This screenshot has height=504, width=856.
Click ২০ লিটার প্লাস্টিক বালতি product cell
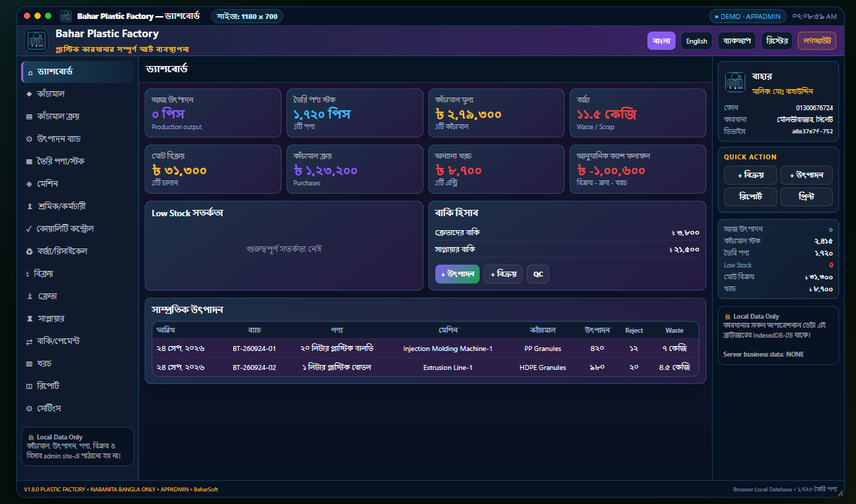[337, 348]
